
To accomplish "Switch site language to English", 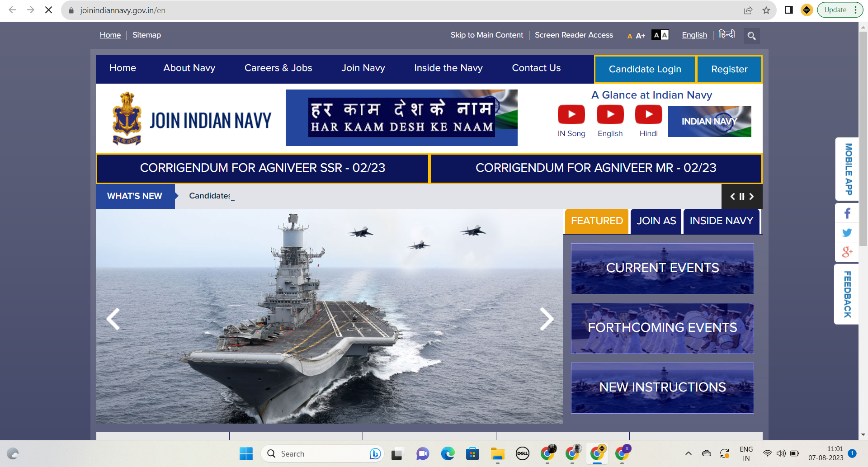I will click(694, 35).
